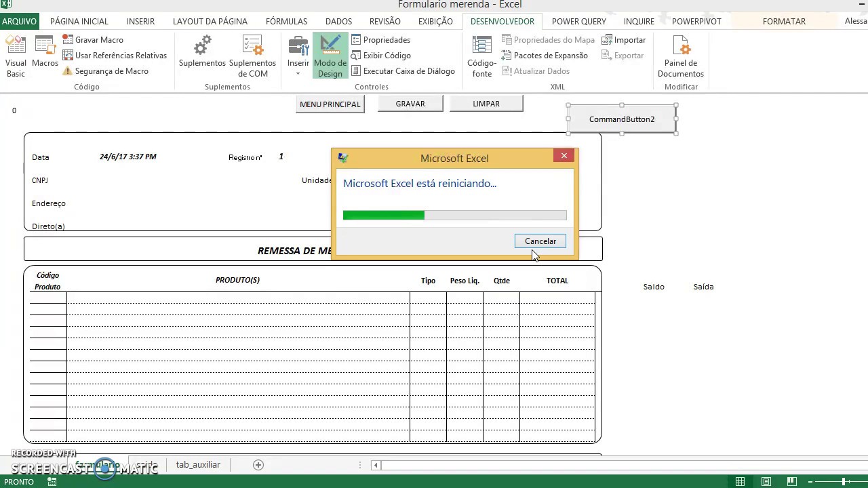Click the XML Importar command
Viewport: 868px width, 488px height.
click(x=623, y=40)
